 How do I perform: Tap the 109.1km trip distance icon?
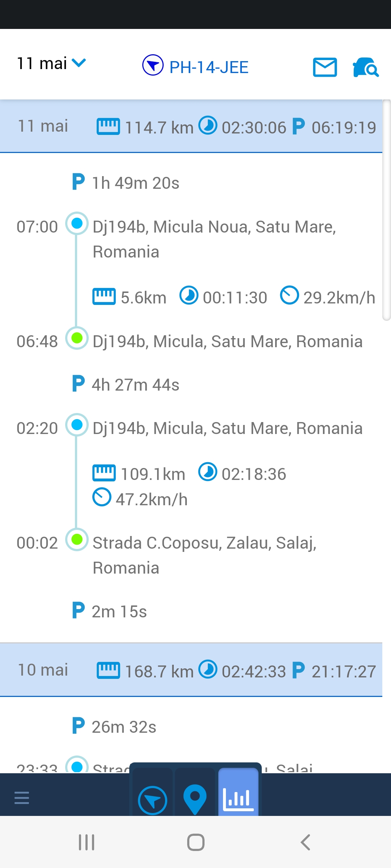104,473
